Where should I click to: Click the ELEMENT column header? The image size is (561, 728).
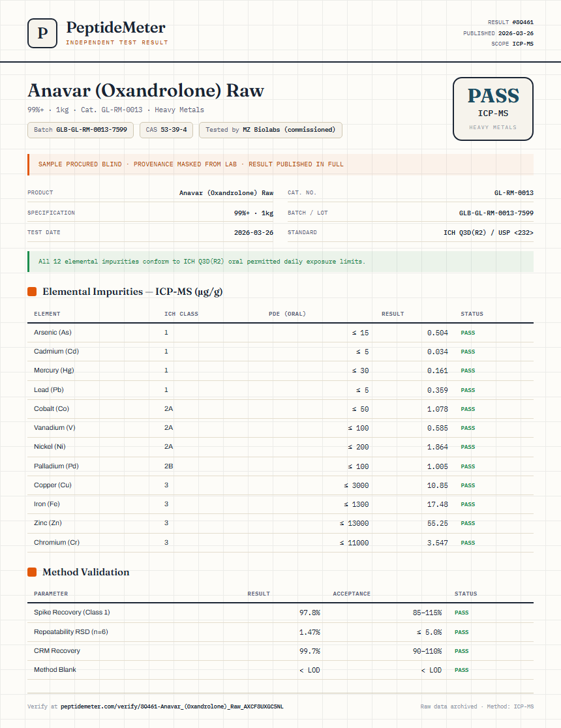click(x=47, y=314)
